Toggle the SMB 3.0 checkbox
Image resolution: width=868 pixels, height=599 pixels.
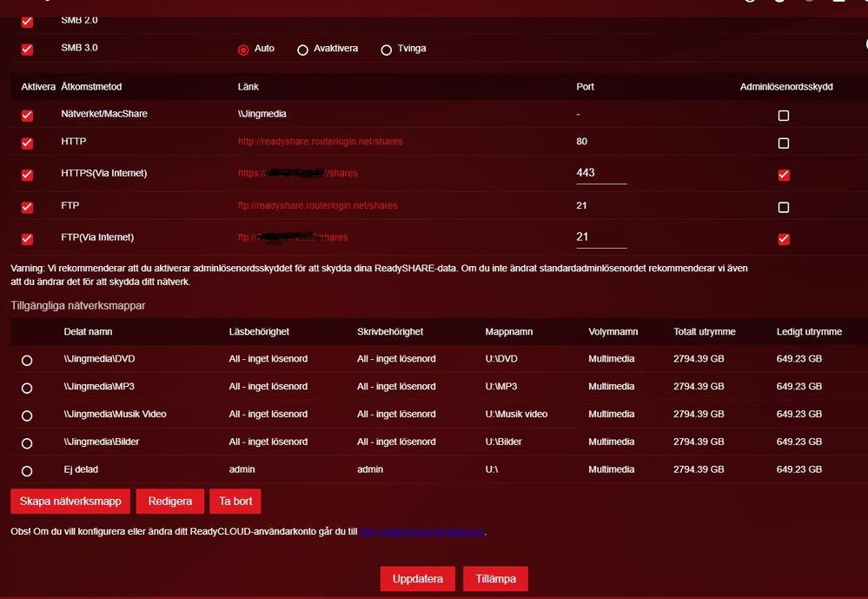point(27,50)
